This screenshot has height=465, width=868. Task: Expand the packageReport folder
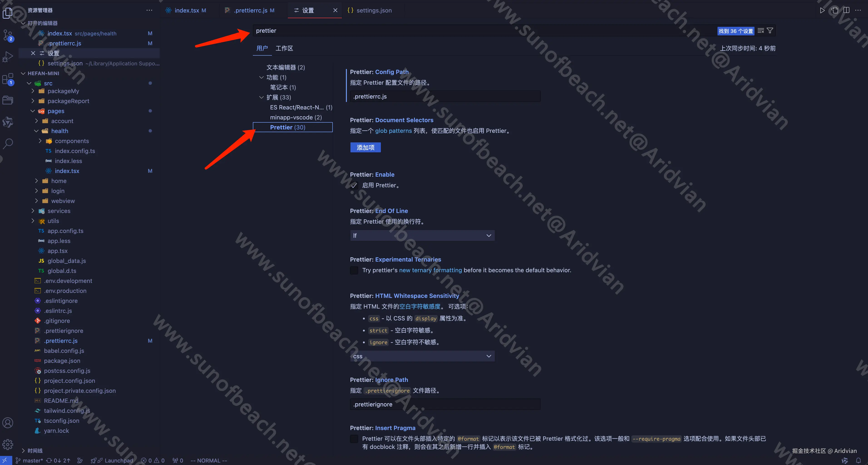click(68, 101)
